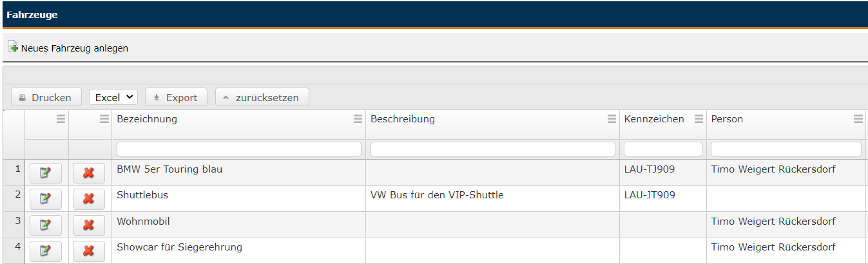868x264 pixels.
Task: Click the edit icon for BMW 5er Touring blau
Action: [x=45, y=173]
